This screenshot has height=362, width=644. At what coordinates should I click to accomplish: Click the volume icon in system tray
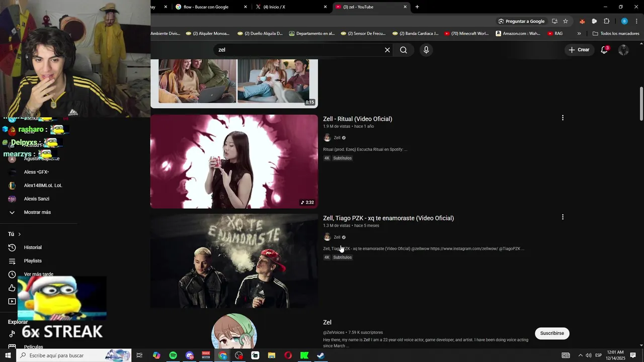[589, 355]
